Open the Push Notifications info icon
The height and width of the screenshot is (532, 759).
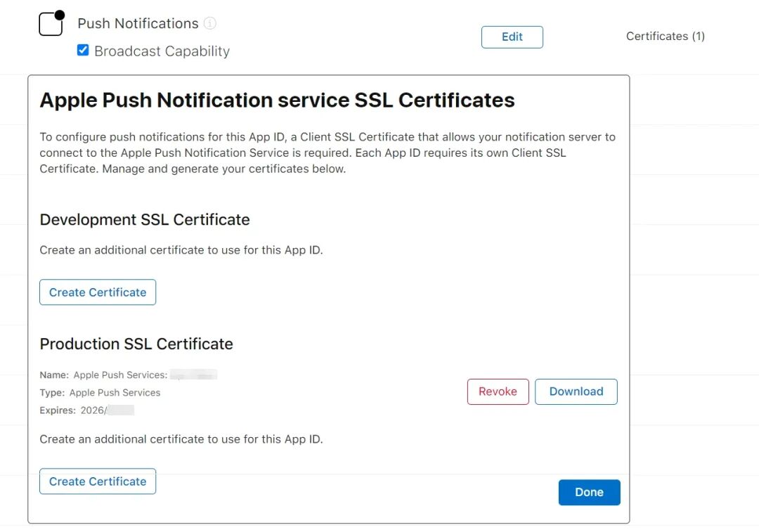pos(209,23)
